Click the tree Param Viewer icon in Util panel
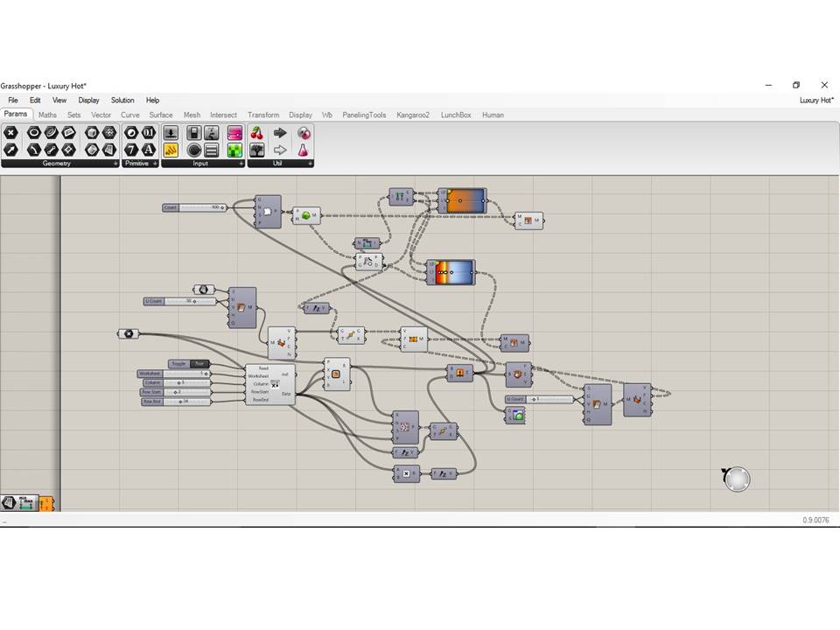The image size is (840, 630). click(x=256, y=150)
